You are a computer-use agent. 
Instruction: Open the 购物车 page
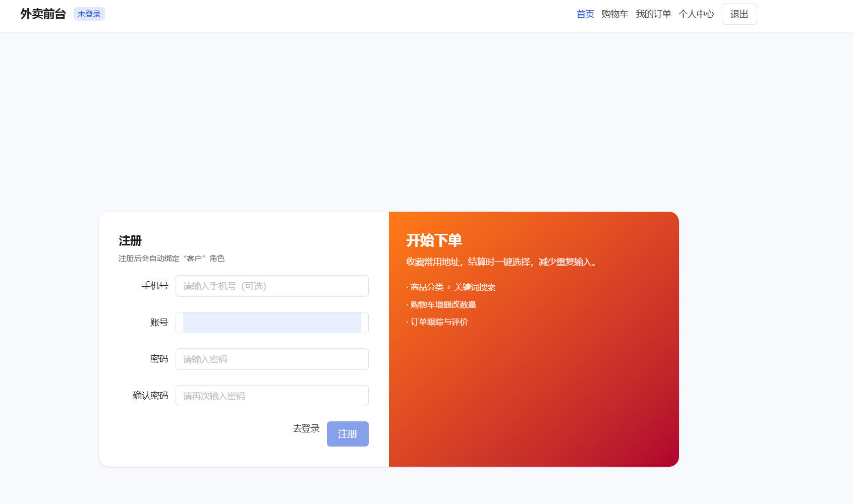pyautogui.click(x=614, y=14)
